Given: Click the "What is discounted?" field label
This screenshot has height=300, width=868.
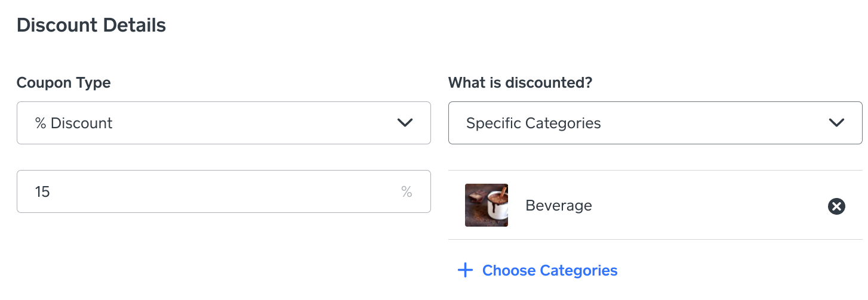Looking at the screenshot, I should pos(520,83).
